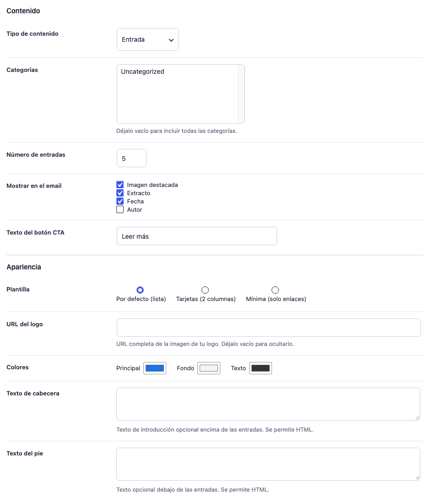The image size is (430, 504).
Task: Click the Texto del pie resize handle
Action: pos(417,477)
